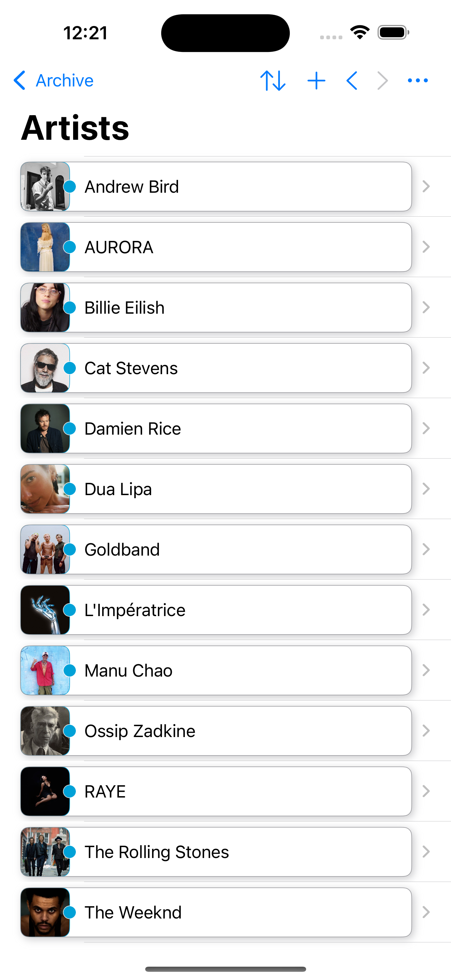The width and height of the screenshot is (451, 980).
Task: Expand the AURORA row chevron
Action: point(426,247)
